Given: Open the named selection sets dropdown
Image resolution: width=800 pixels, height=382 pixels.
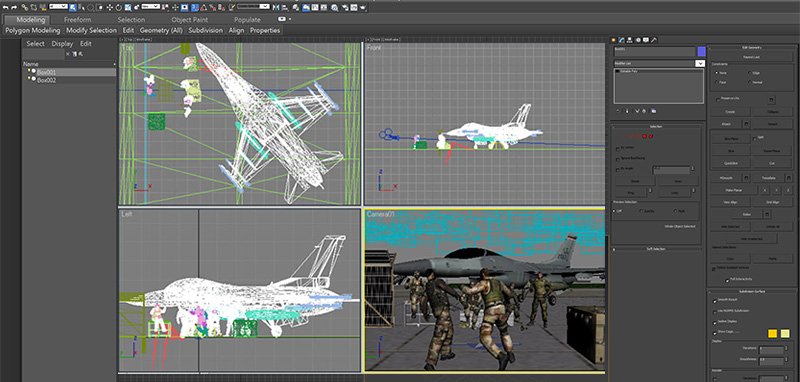Looking at the screenshot, I should pyautogui.click(x=253, y=7).
